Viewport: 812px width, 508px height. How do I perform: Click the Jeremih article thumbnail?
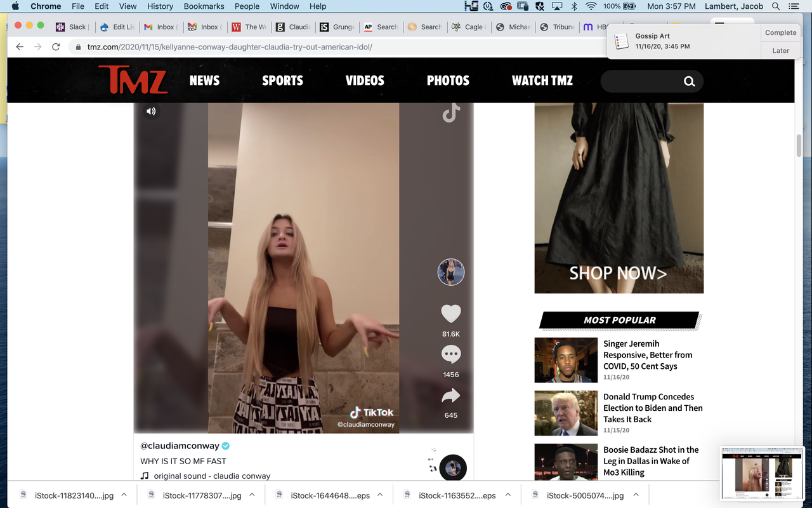(x=566, y=360)
